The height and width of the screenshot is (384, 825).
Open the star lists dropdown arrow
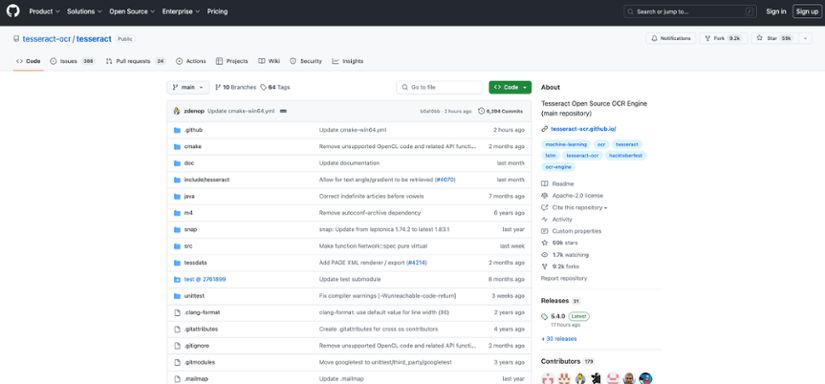[805, 38]
